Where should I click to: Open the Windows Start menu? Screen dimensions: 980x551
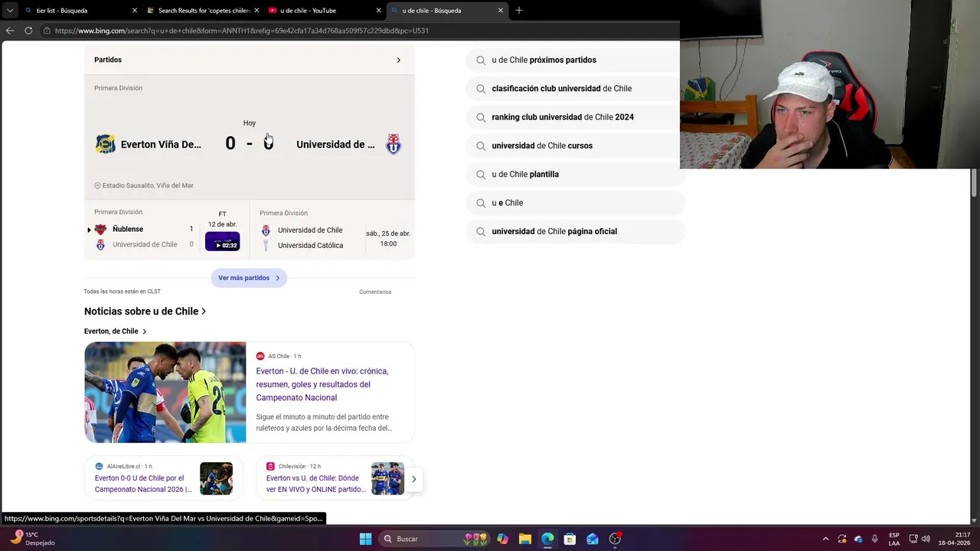366,539
